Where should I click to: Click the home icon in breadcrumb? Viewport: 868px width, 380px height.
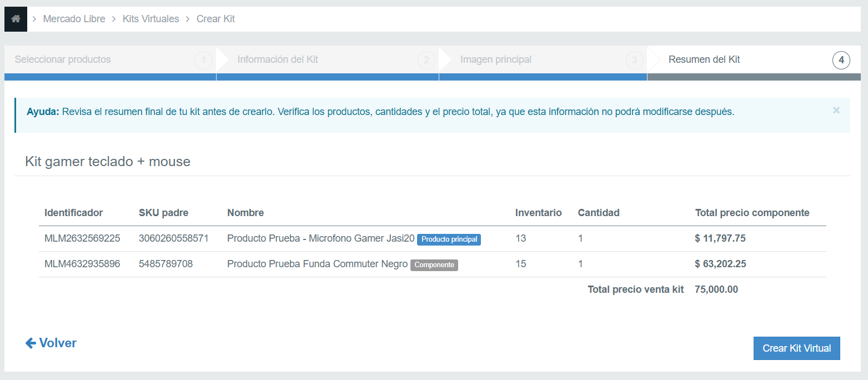pos(16,19)
